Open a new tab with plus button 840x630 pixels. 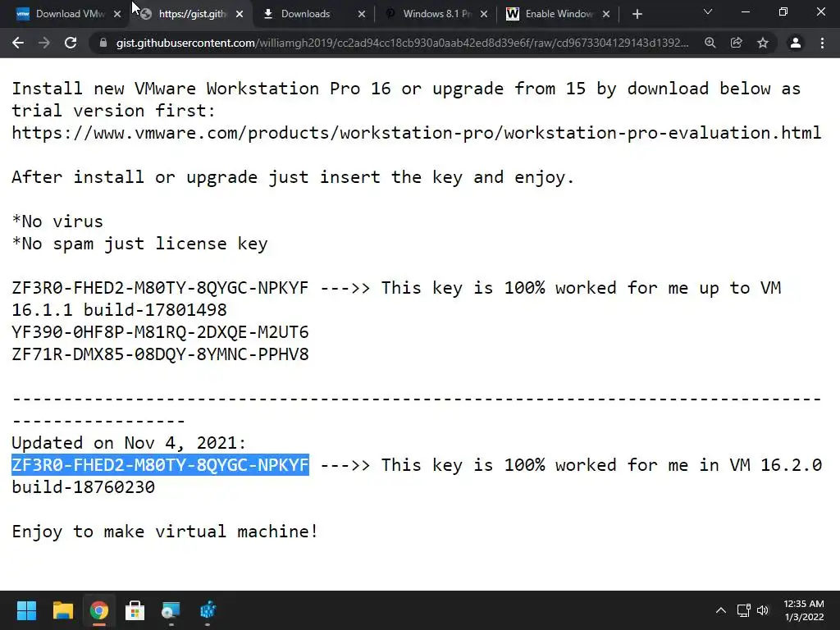pos(637,14)
